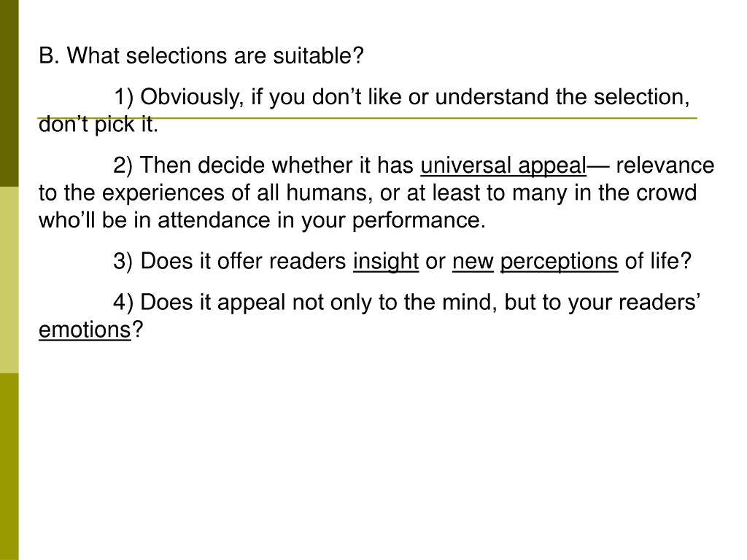Click the words 'don't pick it.'
747x560 pixels.
tap(98, 125)
